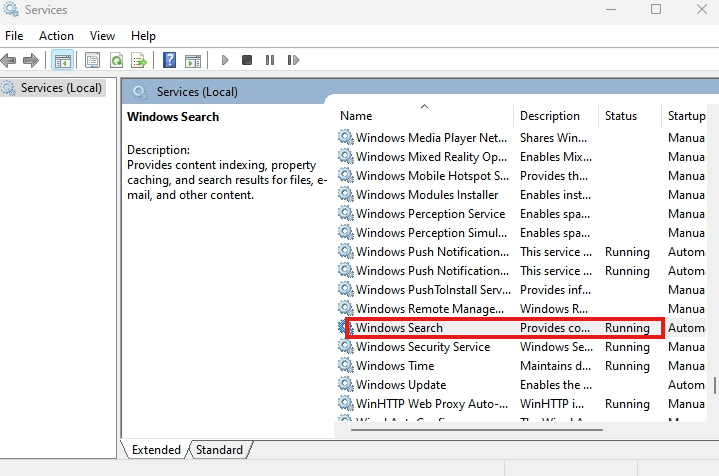
Task: Click gear icon of Windows Update row
Action: click(x=346, y=384)
